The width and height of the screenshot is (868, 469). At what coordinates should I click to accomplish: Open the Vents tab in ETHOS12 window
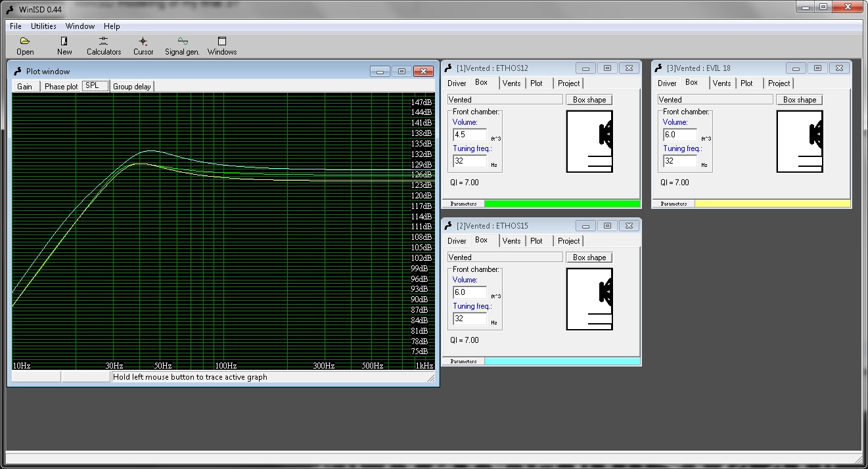pos(511,83)
